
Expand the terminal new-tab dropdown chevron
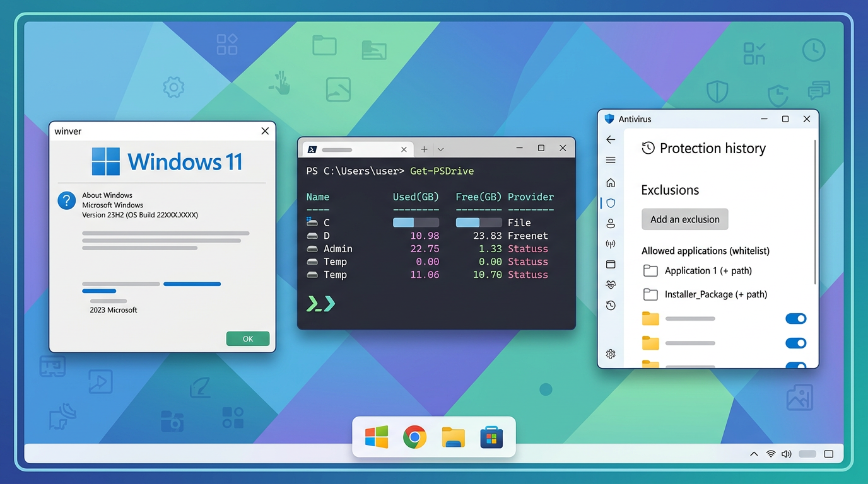(440, 149)
